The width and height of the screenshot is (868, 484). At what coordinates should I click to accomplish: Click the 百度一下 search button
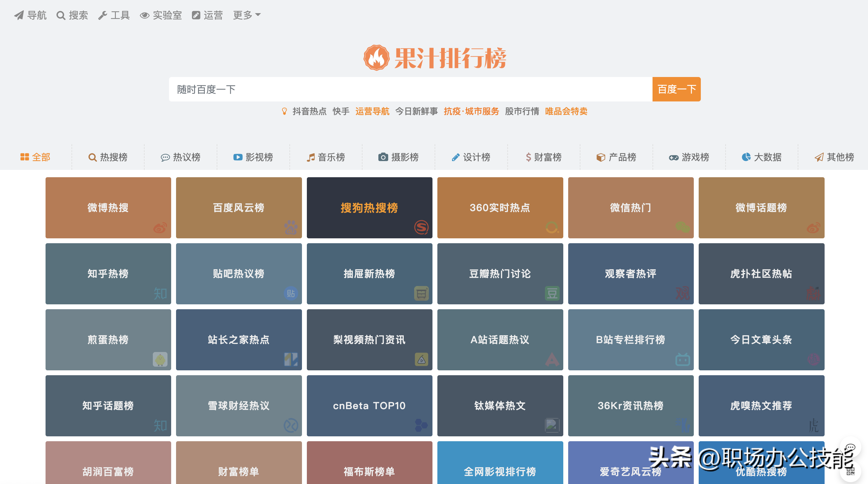pos(676,89)
